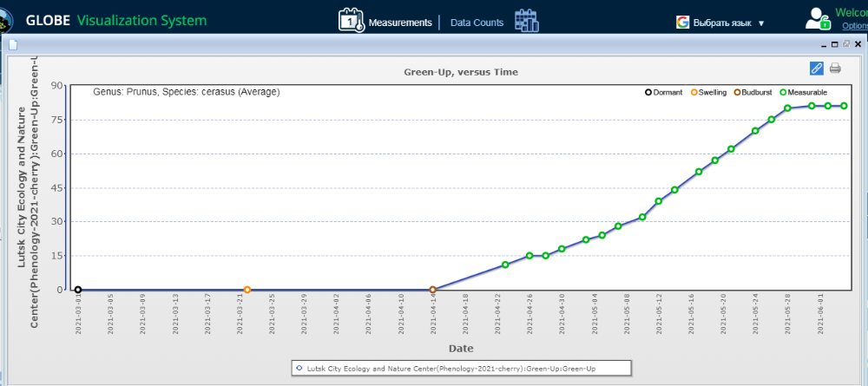The width and height of the screenshot is (868, 386).
Task: Click the chart annotation pencil icon
Action: (816, 69)
